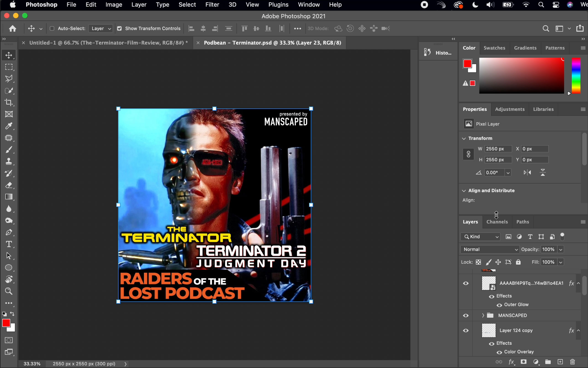
Task: Open the History panel icon
Action: (428, 52)
